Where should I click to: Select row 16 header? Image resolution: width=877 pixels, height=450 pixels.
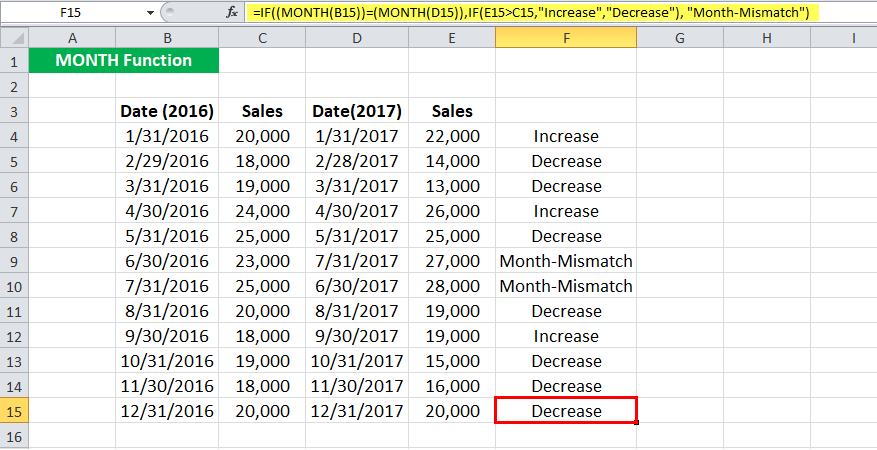tap(14, 436)
